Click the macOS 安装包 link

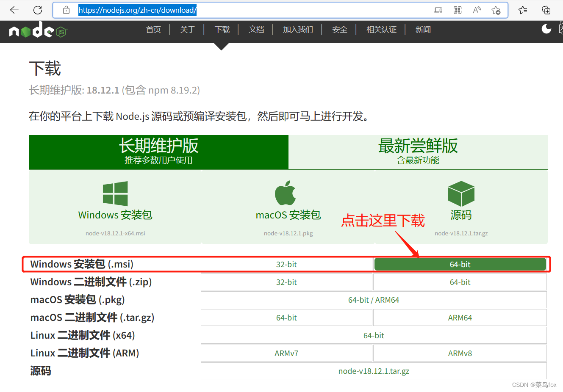tap(288, 215)
